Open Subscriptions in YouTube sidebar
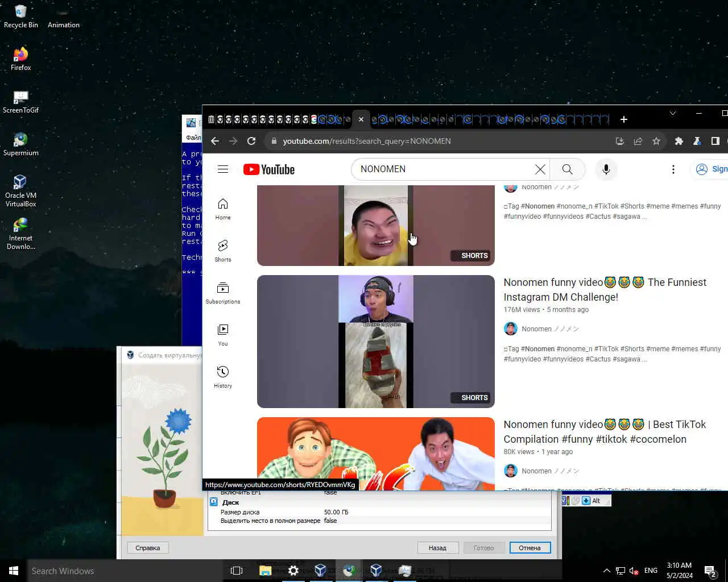The image size is (728, 582). tap(223, 293)
